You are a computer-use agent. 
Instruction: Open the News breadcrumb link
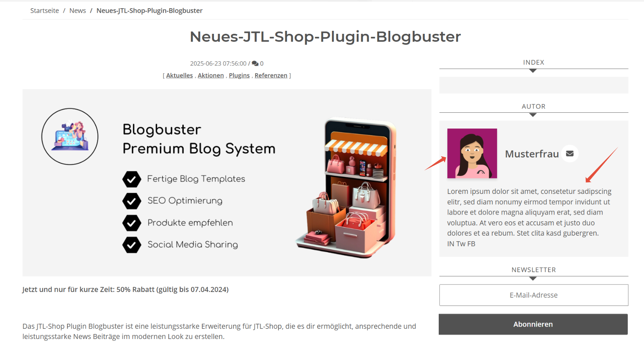click(77, 11)
